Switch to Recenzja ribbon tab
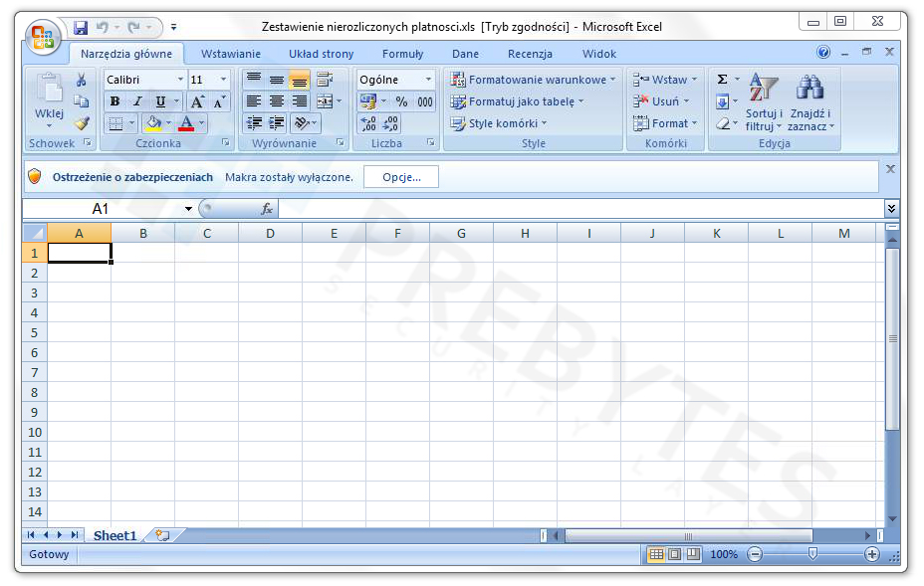 coord(530,54)
